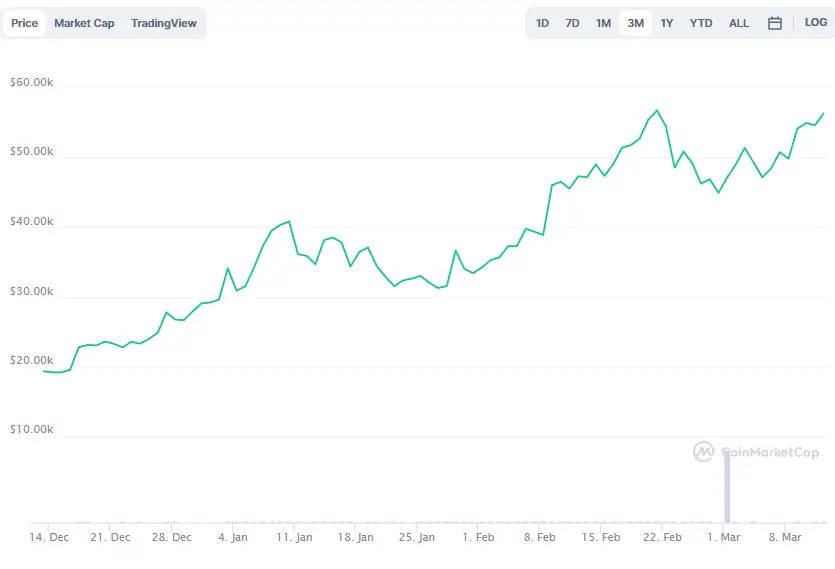Select the 3M time range
The image size is (835, 569).
click(x=636, y=23)
